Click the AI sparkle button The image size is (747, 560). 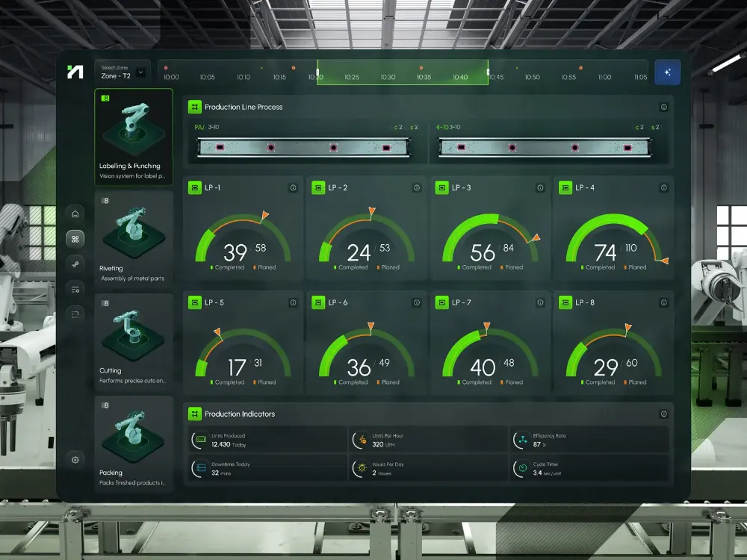pyautogui.click(x=667, y=72)
